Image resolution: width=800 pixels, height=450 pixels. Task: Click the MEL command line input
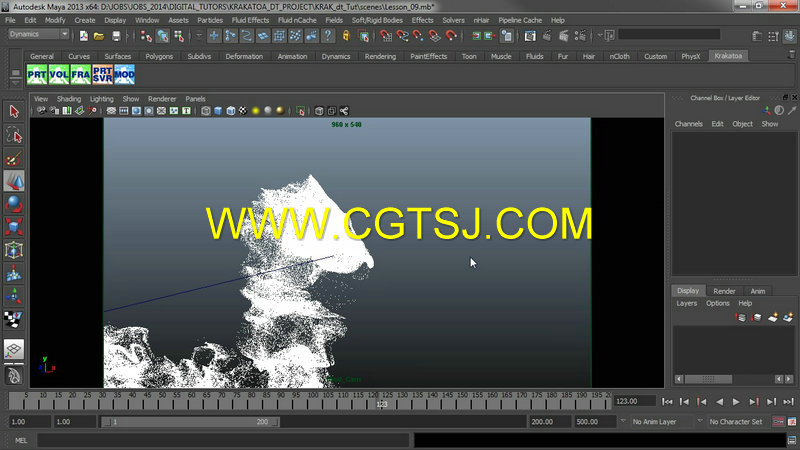point(223,440)
